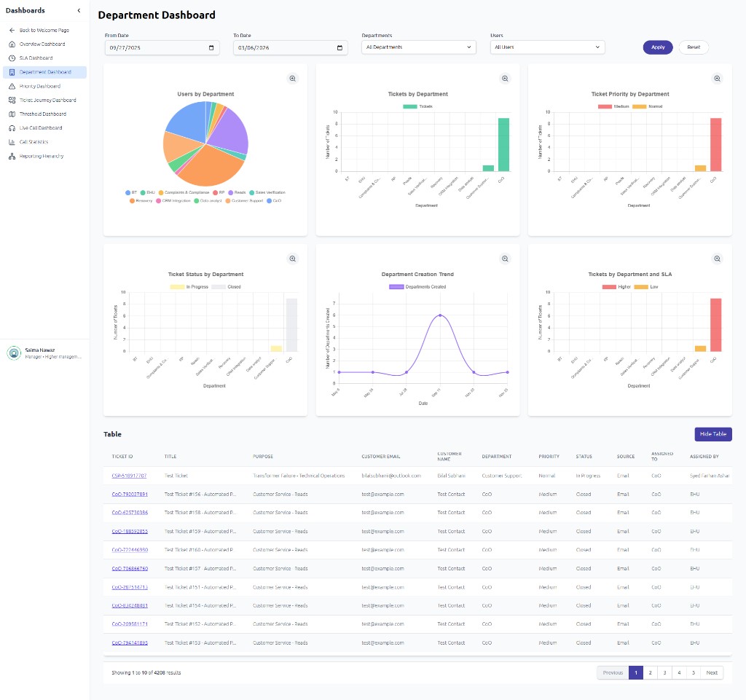Screen dimensions: 746x700
Task: Expand the Department Creation Trend chart
Action: click(505, 259)
